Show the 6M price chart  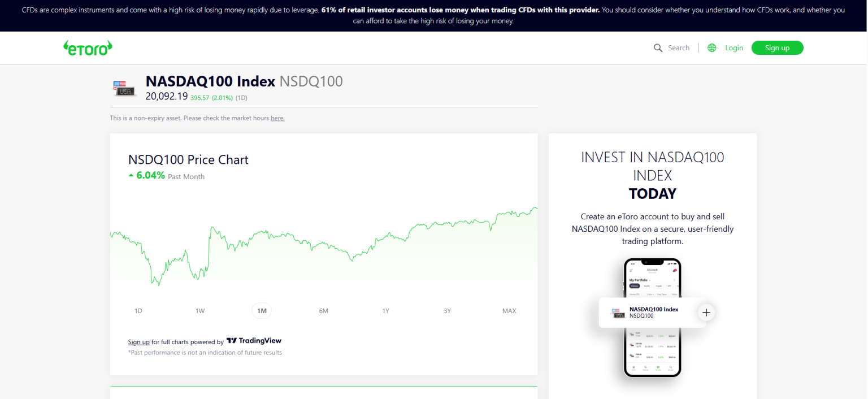(x=323, y=311)
